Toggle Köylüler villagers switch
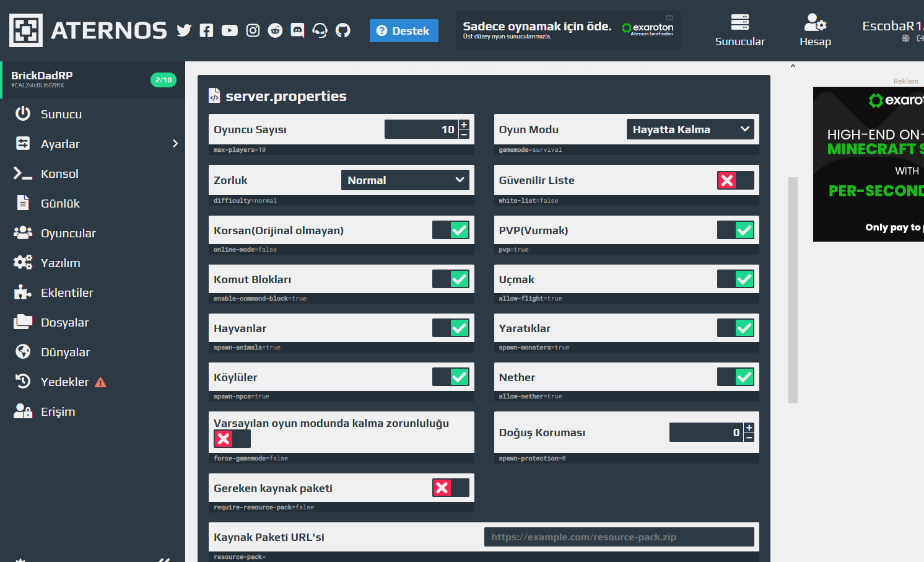 [451, 377]
